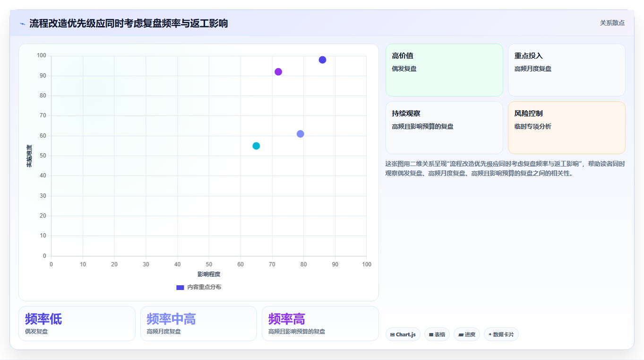Click the x-axis tick label 50

(x=209, y=264)
